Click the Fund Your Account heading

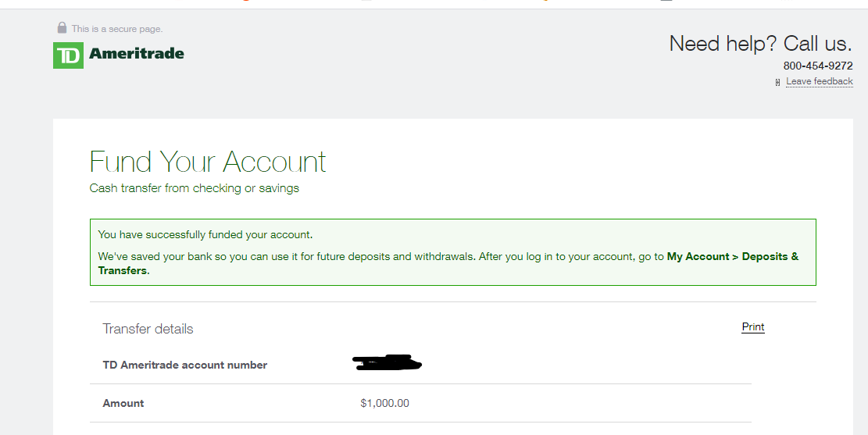pyautogui.click(x=208, y=162)
